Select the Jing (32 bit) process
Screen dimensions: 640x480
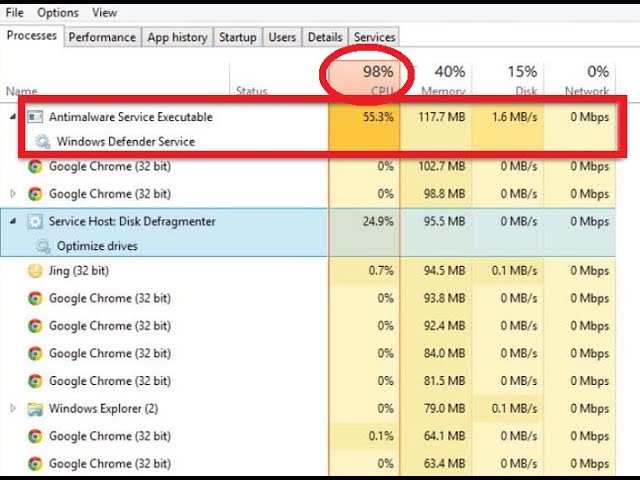[79, 271]
